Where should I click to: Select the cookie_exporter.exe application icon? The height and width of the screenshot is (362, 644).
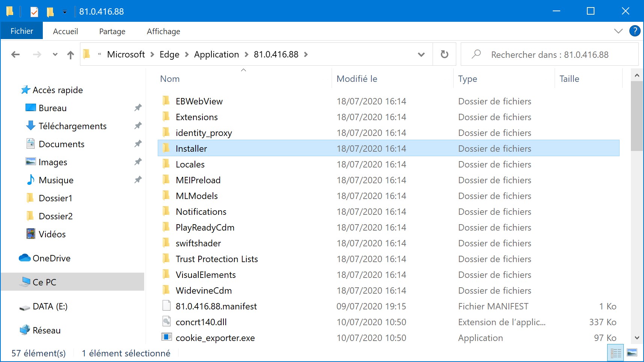click(x=166, y=337)
